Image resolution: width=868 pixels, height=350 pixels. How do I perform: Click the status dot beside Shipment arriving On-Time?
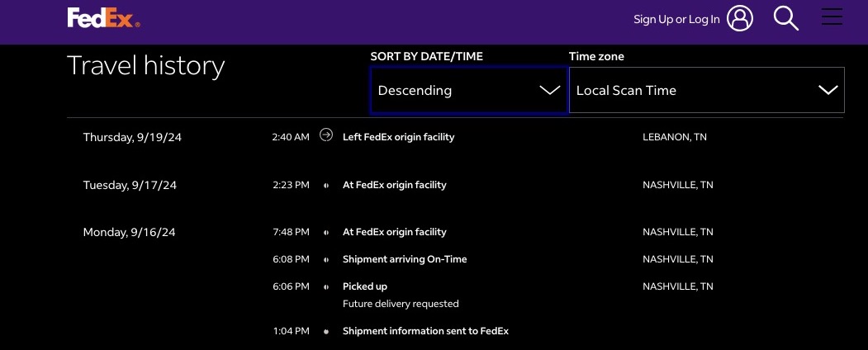coord(326,260)
